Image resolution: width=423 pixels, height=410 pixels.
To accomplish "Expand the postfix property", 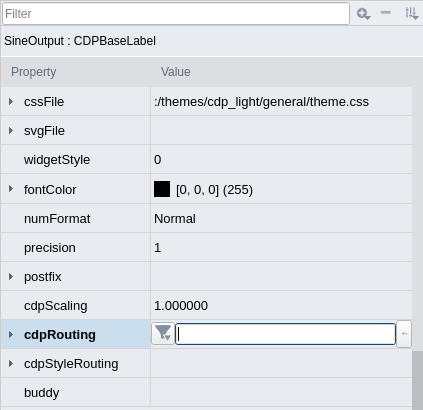I will [x=11, y=276].
